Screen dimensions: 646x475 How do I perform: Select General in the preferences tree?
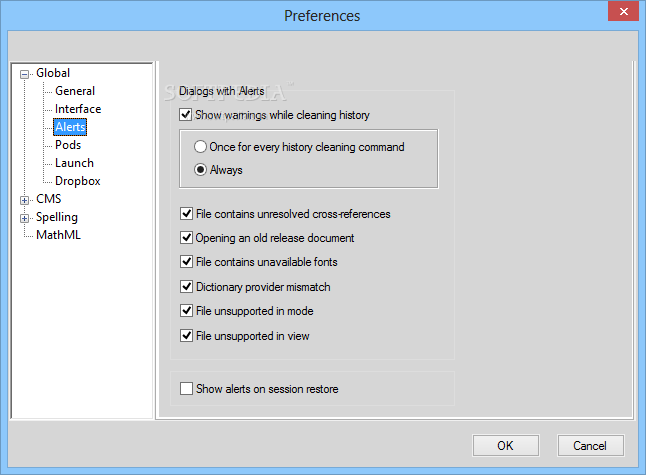75,91
